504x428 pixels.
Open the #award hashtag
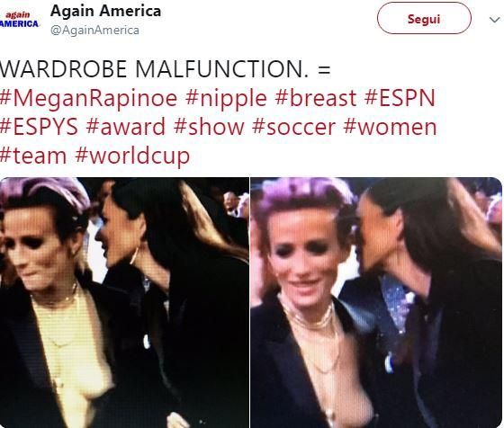pos(126,127)
